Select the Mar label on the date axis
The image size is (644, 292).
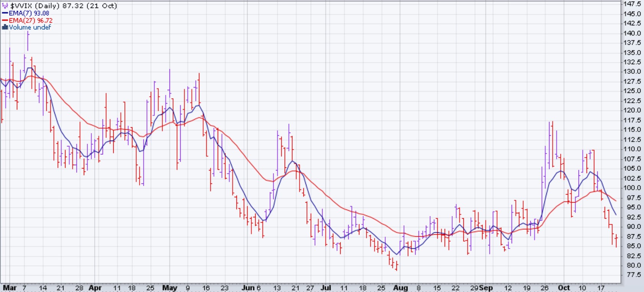pyautogui.click(x=10, y=287)
